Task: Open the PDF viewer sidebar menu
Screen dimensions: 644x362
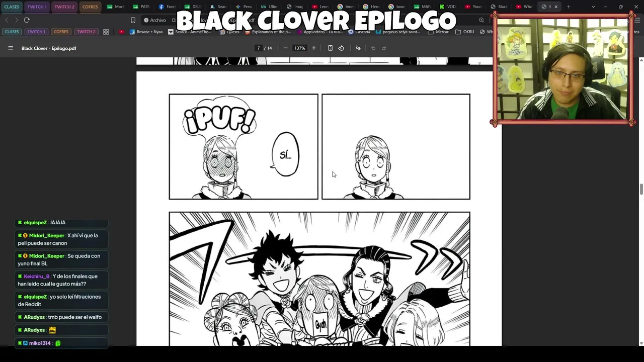Action: click(x=11, y=48)
